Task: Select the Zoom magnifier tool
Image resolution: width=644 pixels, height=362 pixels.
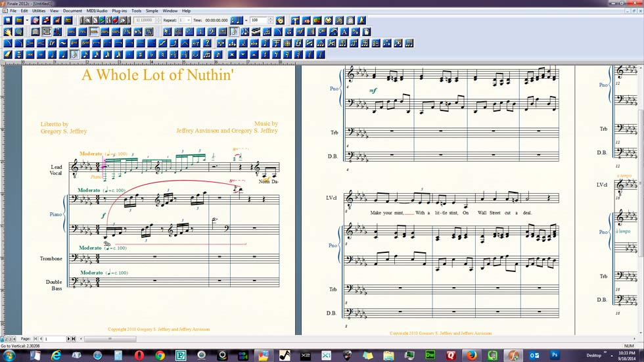Action: click(19, 32)
